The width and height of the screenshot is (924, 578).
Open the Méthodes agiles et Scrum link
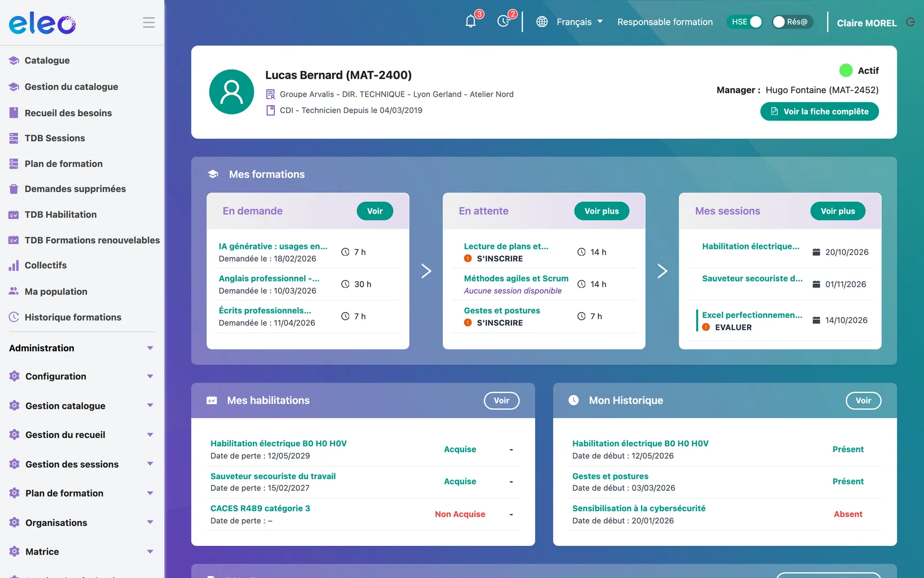point(516,278)
